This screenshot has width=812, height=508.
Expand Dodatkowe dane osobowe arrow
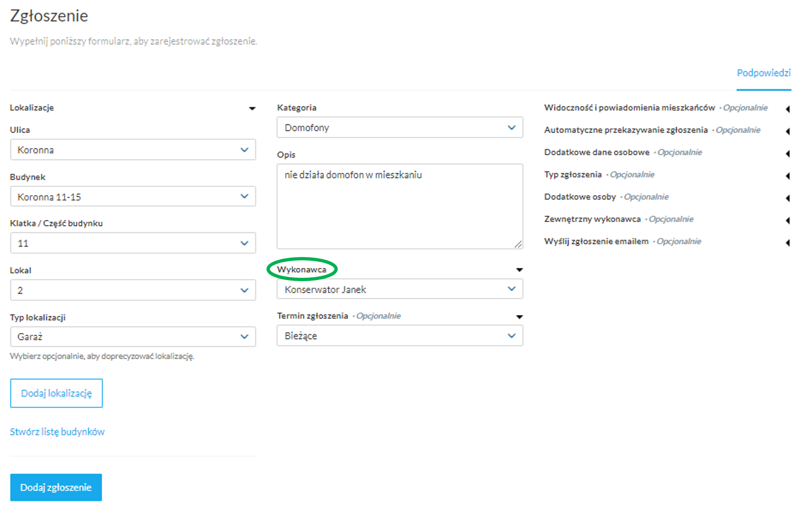788,153
